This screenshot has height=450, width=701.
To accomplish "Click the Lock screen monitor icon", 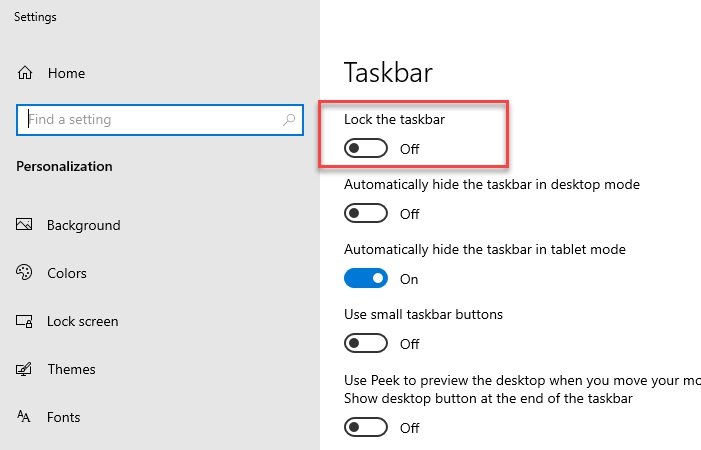I will [25, 321].
